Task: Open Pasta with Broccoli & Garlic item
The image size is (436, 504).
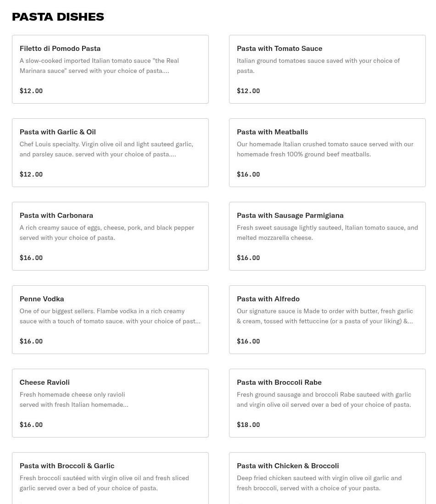Action: point(110,478)
